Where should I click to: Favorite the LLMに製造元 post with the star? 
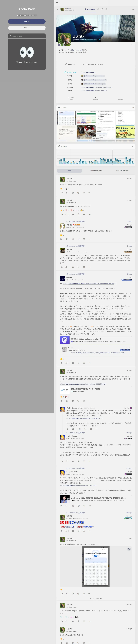[x=73, y=621]
